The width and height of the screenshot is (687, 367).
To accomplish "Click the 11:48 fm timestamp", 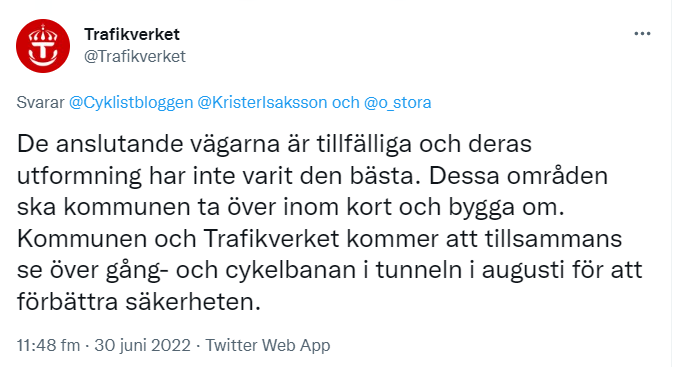I will pos(48,345).
